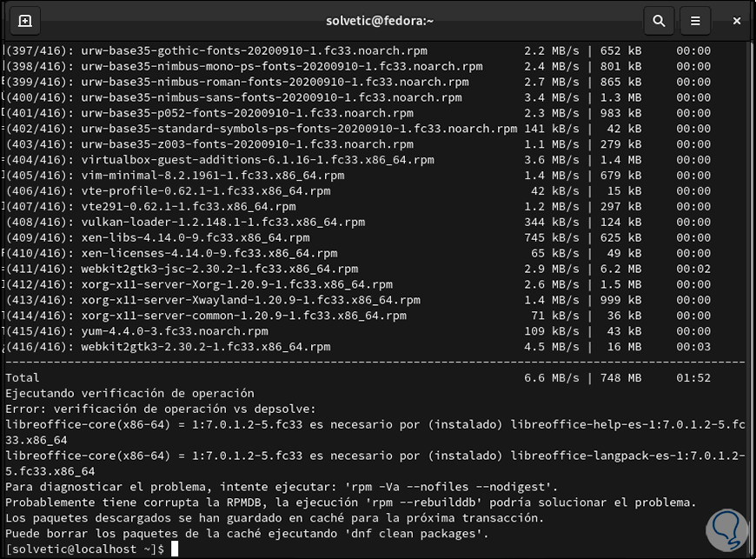This screenshot has height=559, width=756.
Task: Click the Total download summary line
Action: [23, 378]
